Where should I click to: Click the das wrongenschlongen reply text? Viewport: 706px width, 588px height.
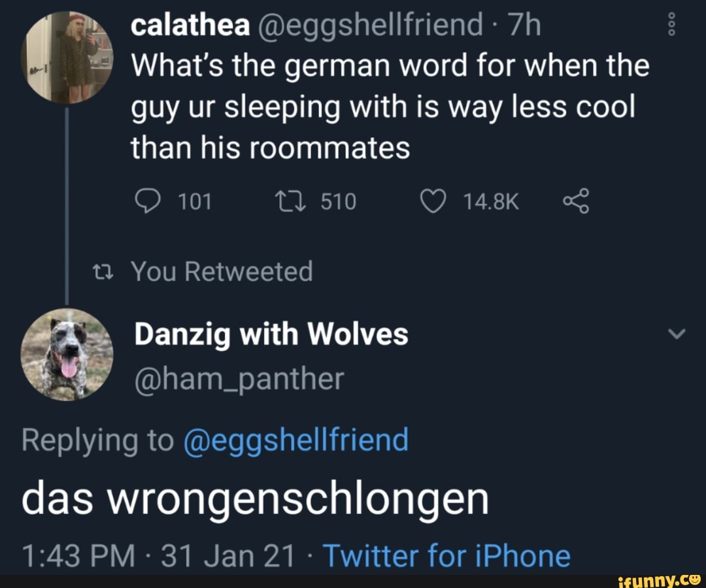(256, 499)
